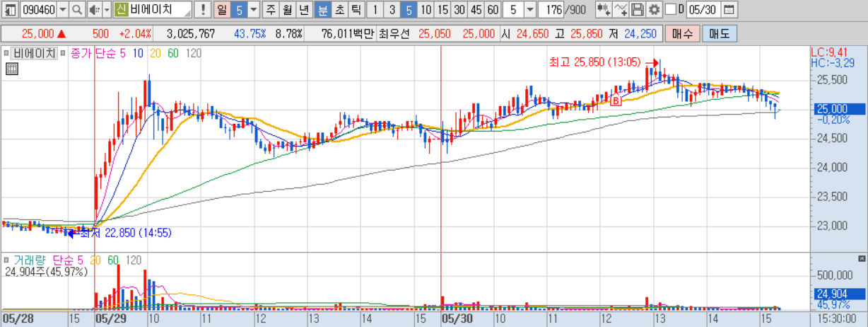This screenshot has height=327, width=868.
Task: Click the volume tag 24,904 on axis
Action: coord(838,294)
